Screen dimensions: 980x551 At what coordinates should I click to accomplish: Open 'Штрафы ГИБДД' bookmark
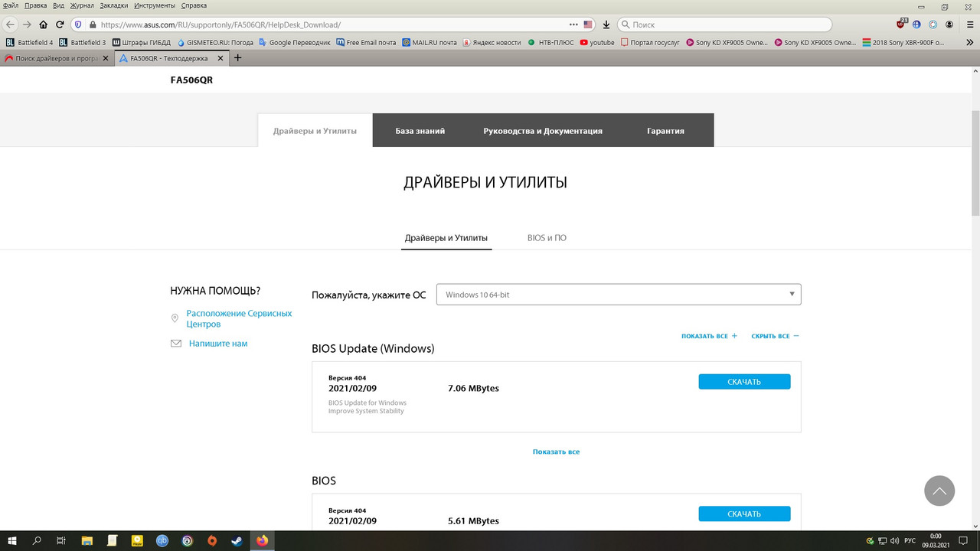click(141, 42)
